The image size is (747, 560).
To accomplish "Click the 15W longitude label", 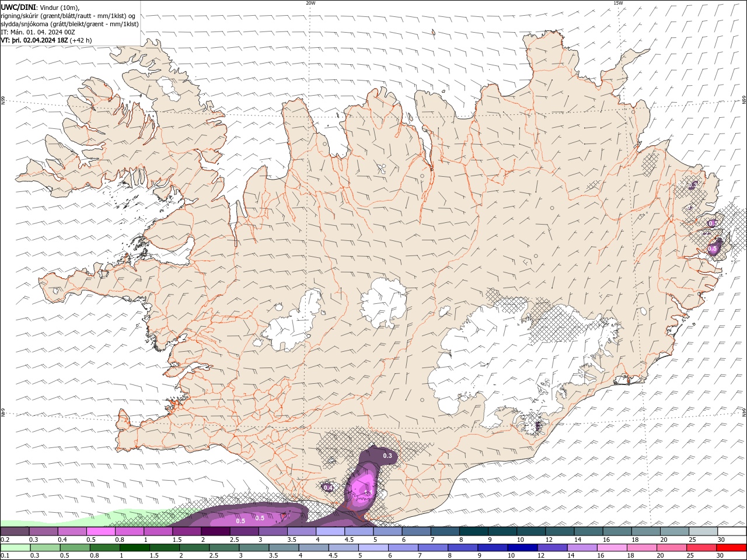I will [618, 3].
